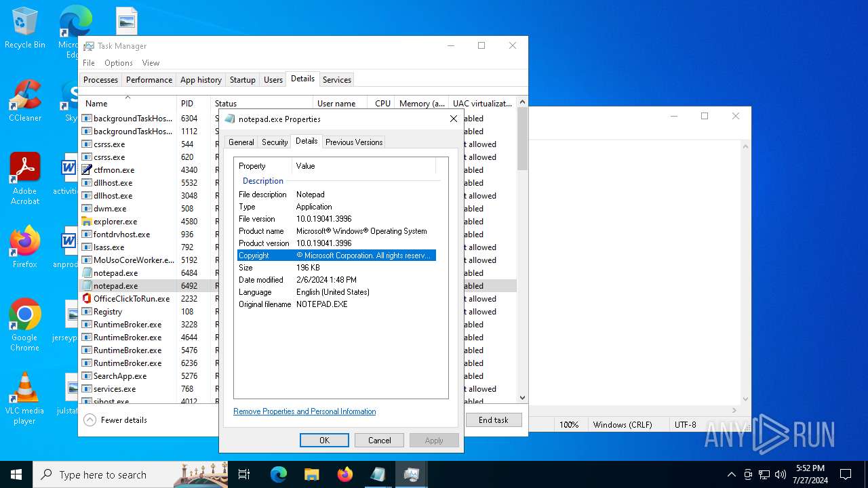Click the notepad.exe Properties title icon
This screenshot has height=488, width=868.
(x=230, y=119)
